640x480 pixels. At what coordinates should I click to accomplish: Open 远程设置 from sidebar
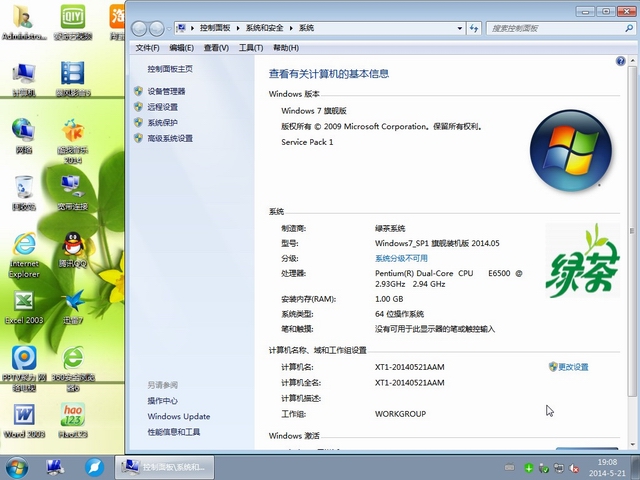coord(162,107)
